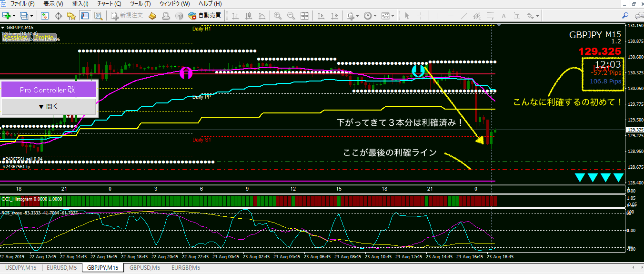Toggle the 自動売買 auto-trading button

click(205, 15)
